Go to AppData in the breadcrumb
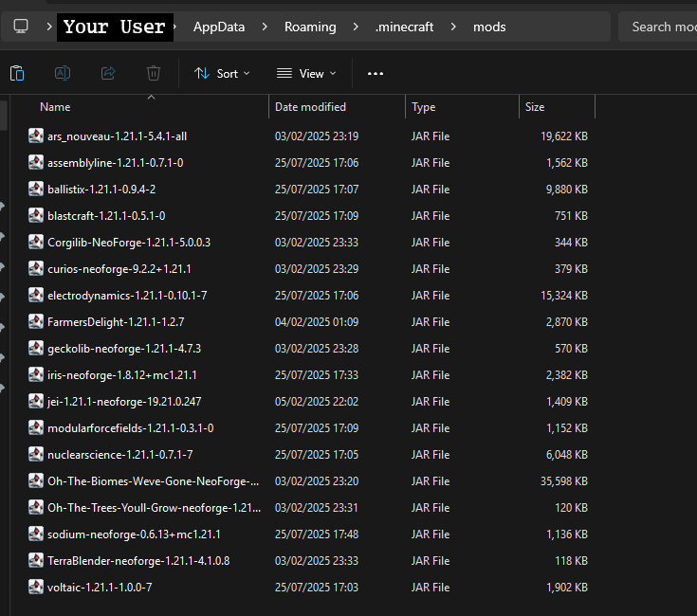This screenshot has height=616, width=697. (x=219, y=27)
